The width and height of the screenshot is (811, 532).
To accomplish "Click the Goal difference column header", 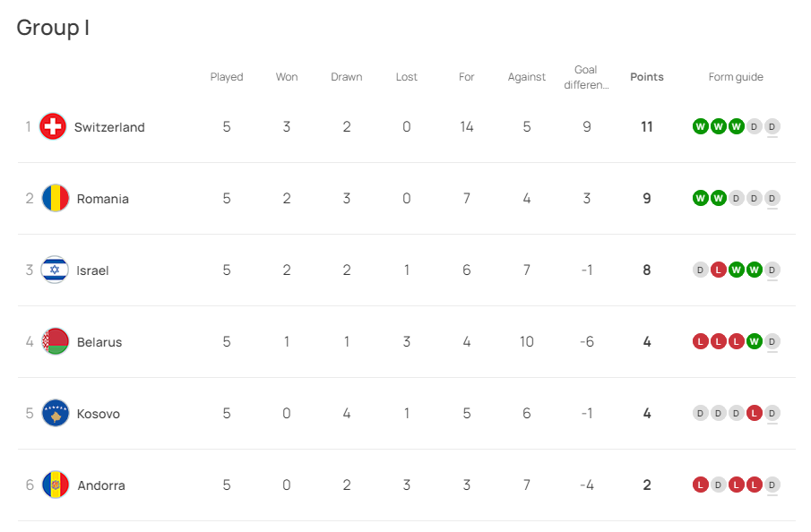I will click(x=586, y=77).
